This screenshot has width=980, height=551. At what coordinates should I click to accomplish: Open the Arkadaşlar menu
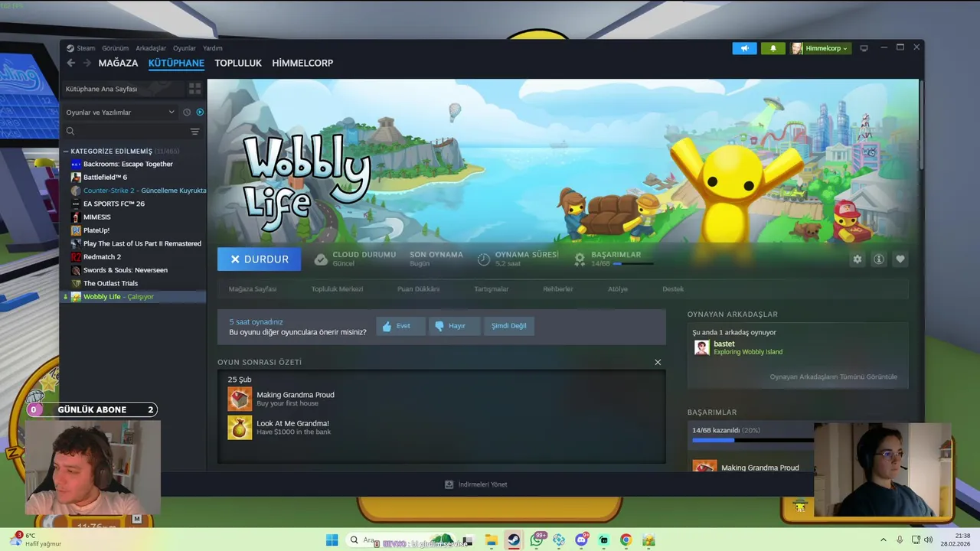(151, 48)
